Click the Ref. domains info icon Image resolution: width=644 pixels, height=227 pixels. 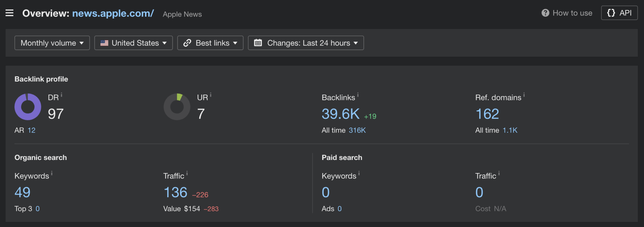coord(524,95)
